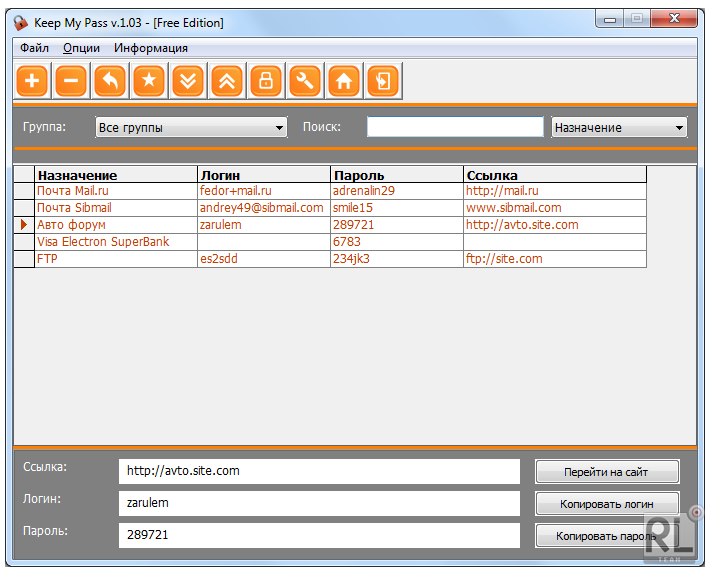Click the padlock toolbar icon

point(266,81)
